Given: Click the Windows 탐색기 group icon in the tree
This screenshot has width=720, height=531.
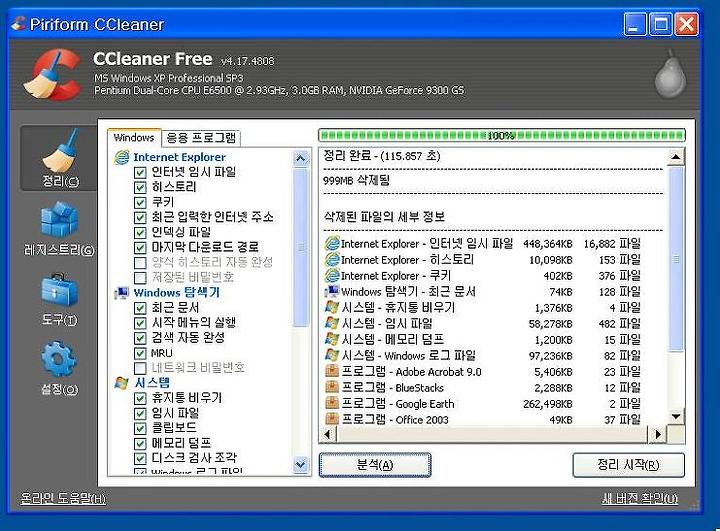Looking at the screenshot, I should click(122, 293).
